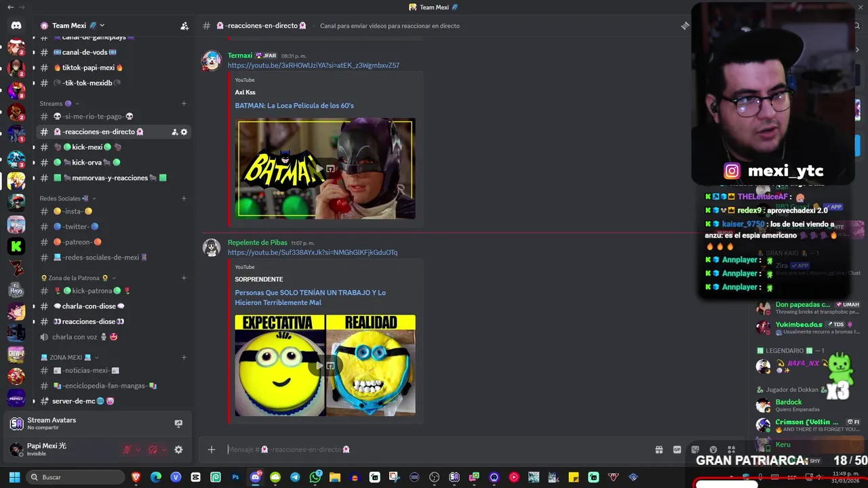Click the Axl Kss channel author link
This screenshot has height=488, width=868.
245,92
